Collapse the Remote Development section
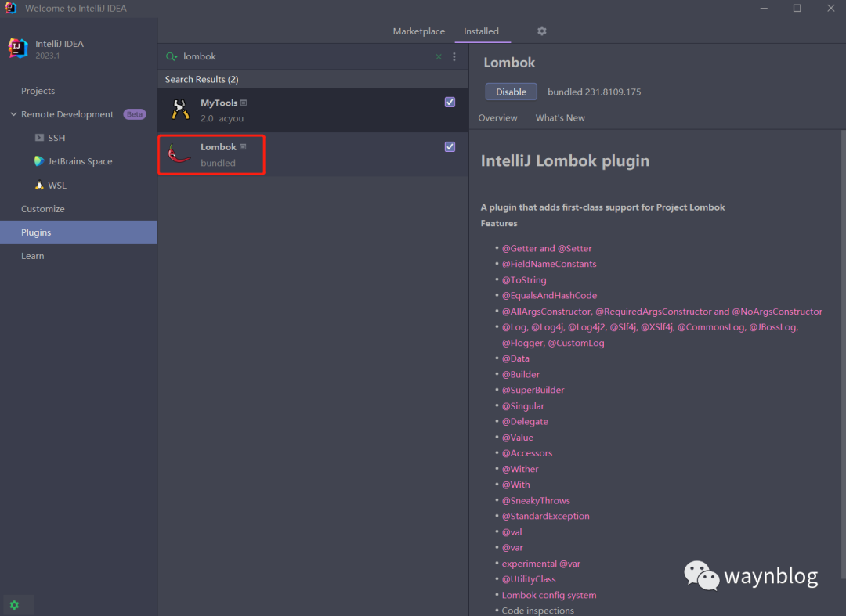Image resolution: width=846 pixels, height=616 pixels. (13, 114)
